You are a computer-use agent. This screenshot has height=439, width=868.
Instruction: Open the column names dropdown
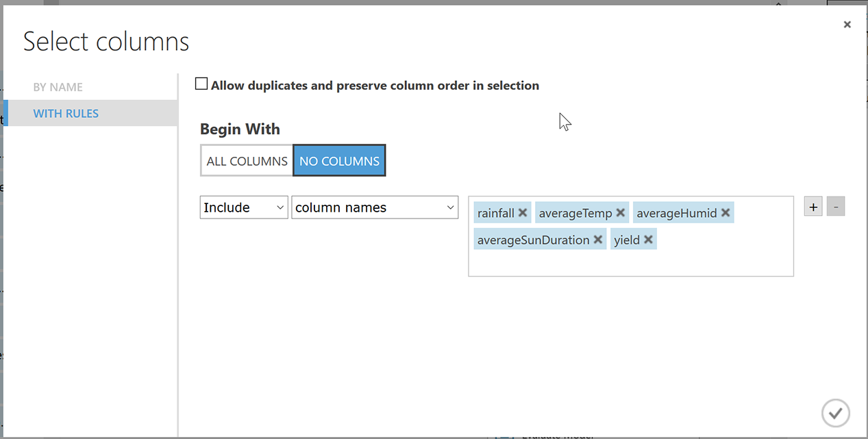pyautogui.click(x=375, y=208)
